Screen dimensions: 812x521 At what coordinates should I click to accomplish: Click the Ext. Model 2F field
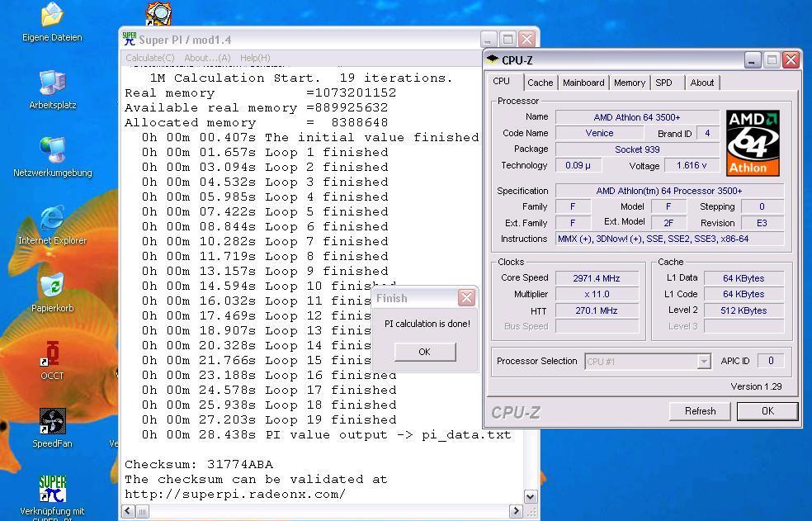[x=668, y=223]
